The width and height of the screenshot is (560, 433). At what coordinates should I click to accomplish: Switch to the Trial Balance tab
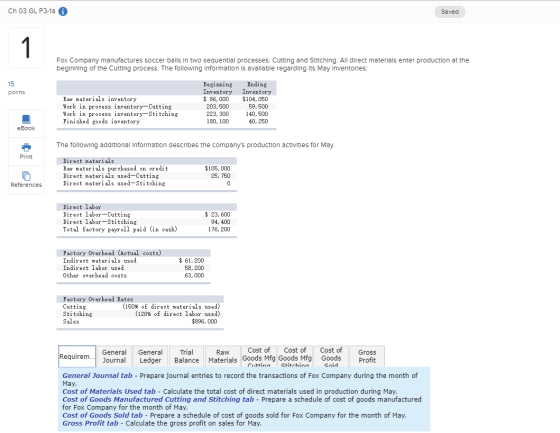click(x=186, y=357)
